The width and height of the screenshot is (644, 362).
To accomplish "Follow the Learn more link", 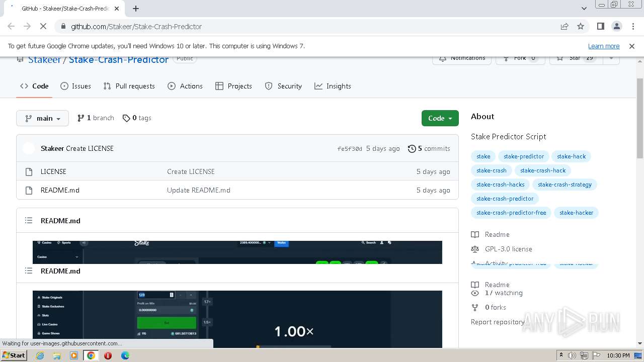I will pyautogui.click(x=604, y=46).
